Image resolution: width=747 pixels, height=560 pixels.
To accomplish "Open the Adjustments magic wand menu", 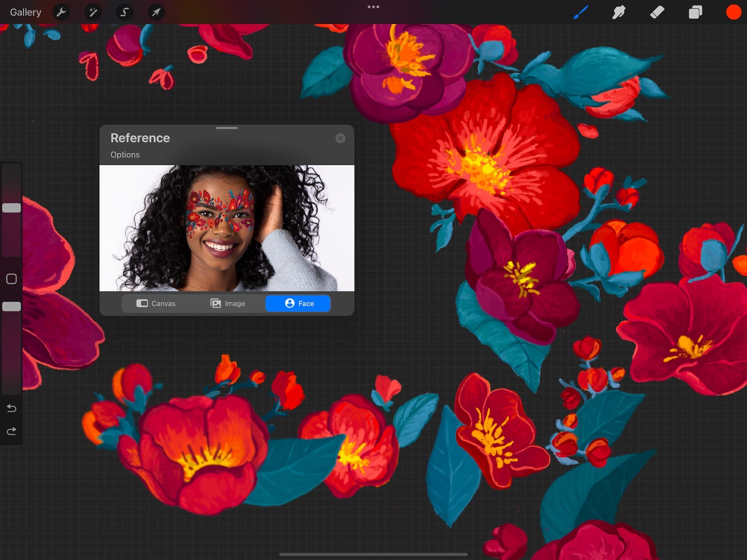I will [x=93, y=12].
